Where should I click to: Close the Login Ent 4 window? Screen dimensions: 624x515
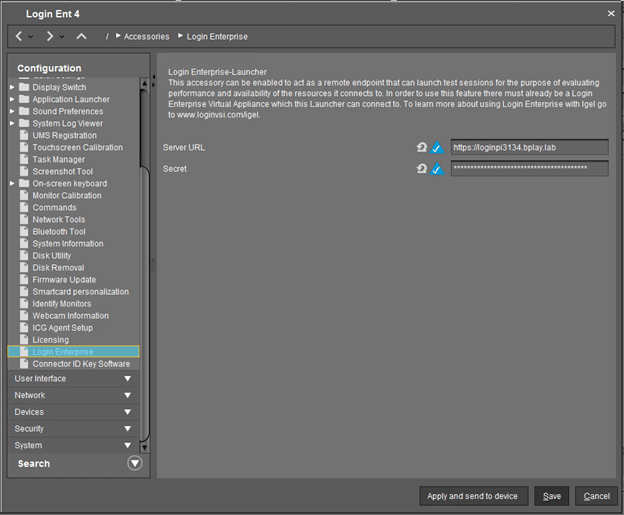(611, 14)
